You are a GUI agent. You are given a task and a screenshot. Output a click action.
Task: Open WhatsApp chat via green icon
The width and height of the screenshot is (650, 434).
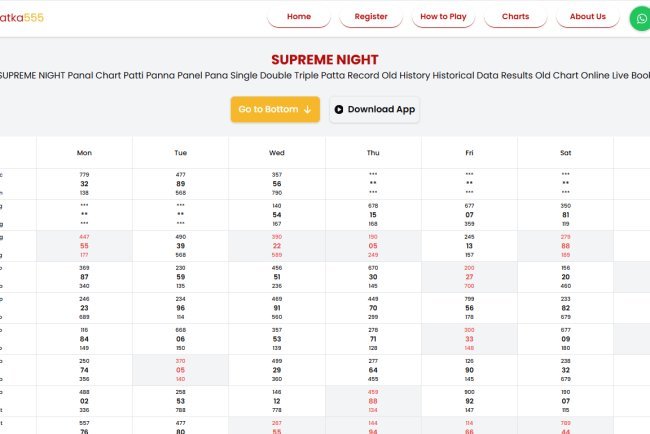(x=640, y=17)
